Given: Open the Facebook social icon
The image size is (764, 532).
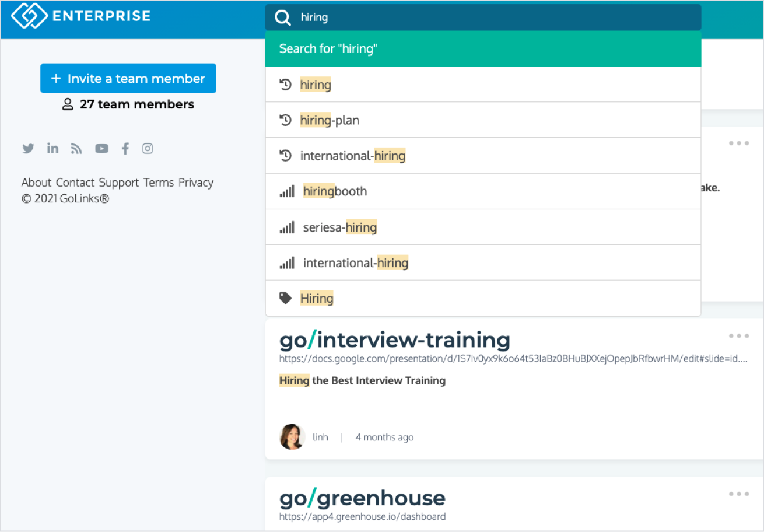Looking at the screenshot, I should click(x=125, y=149).
